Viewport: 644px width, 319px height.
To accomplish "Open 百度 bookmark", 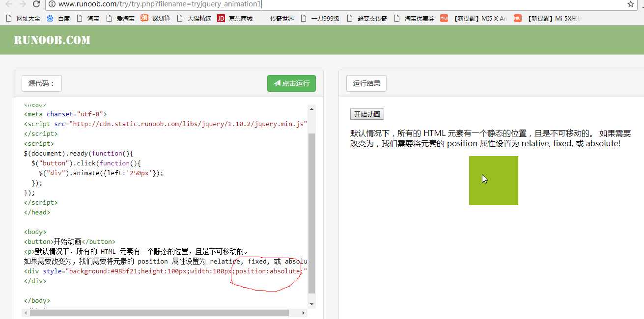I will coord(58,18).
